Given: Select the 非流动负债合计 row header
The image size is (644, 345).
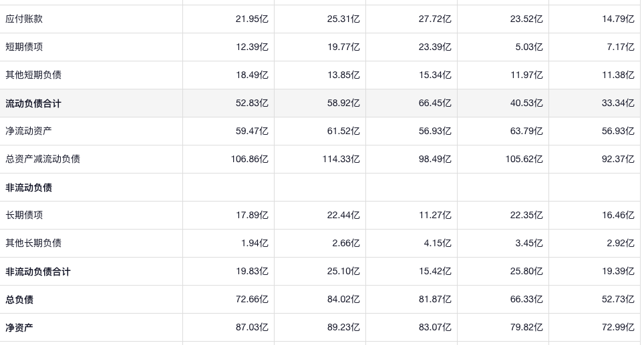Looking at the screenshot, I should tap(38, 272).
